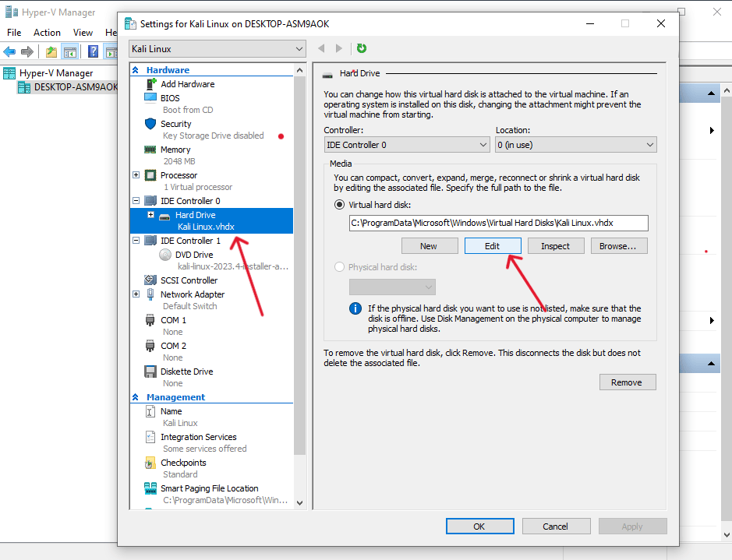Select the Network Adapter icon
Screen dimensions: 732x560
click(x=150, y=294)
